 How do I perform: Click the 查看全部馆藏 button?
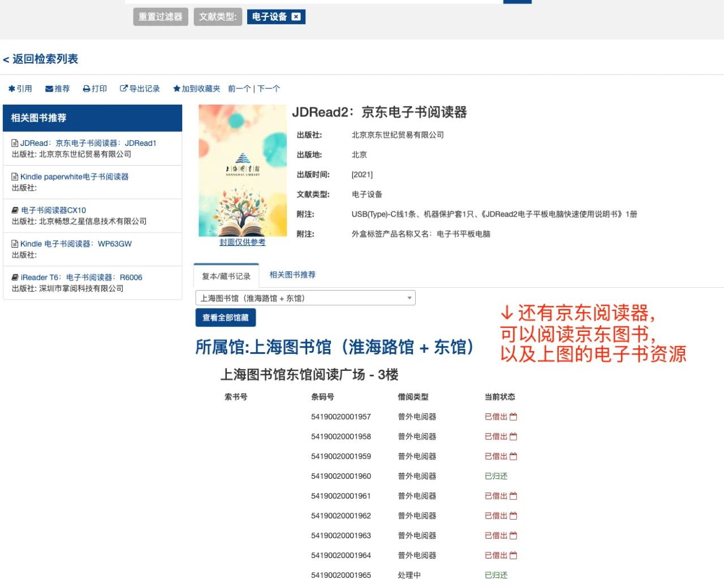coord(226,318)
